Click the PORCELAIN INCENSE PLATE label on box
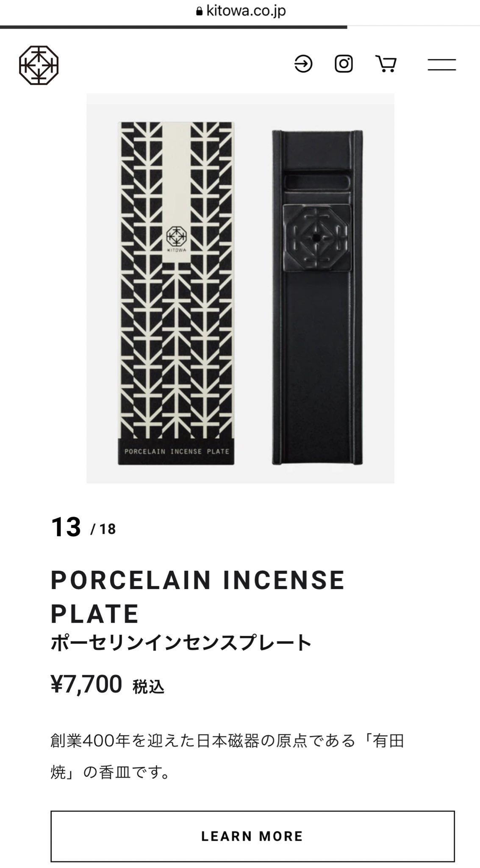 tap(177, 451)
